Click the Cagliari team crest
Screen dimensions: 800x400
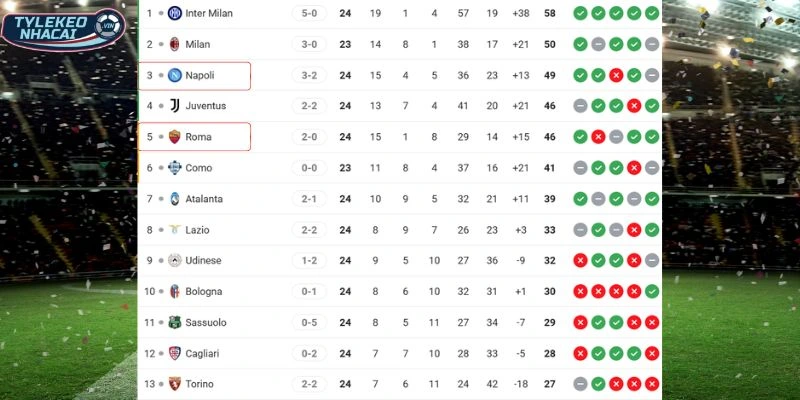(175, 354)
